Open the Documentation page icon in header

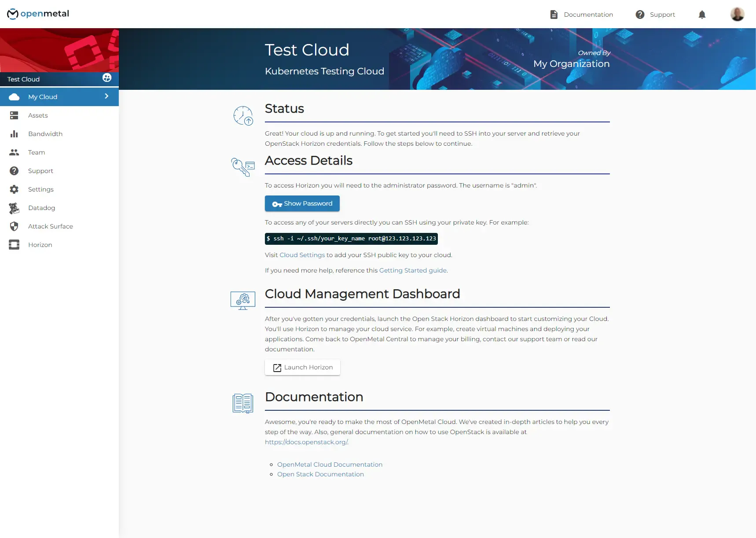(x=554, y=15)
